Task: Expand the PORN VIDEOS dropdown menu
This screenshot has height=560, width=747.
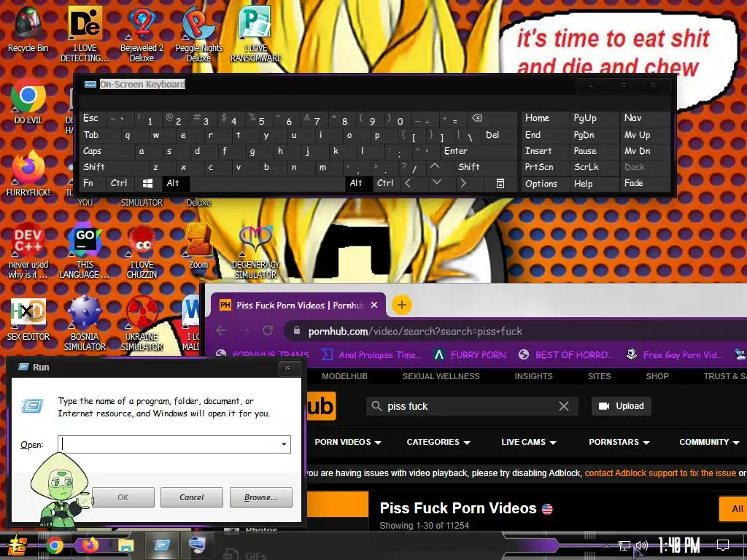Action: click(348, 442)
